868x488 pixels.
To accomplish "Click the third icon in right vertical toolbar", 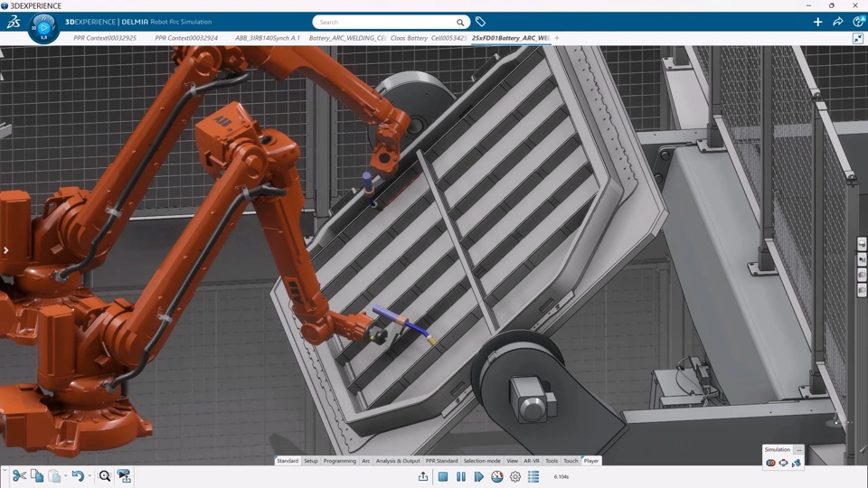I will point(862,275).
